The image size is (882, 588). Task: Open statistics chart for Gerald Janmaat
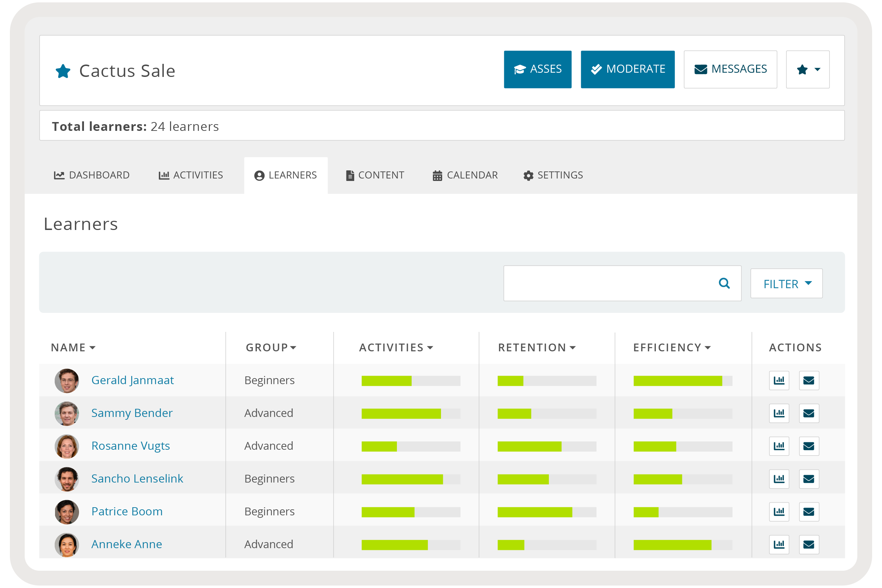779,380
